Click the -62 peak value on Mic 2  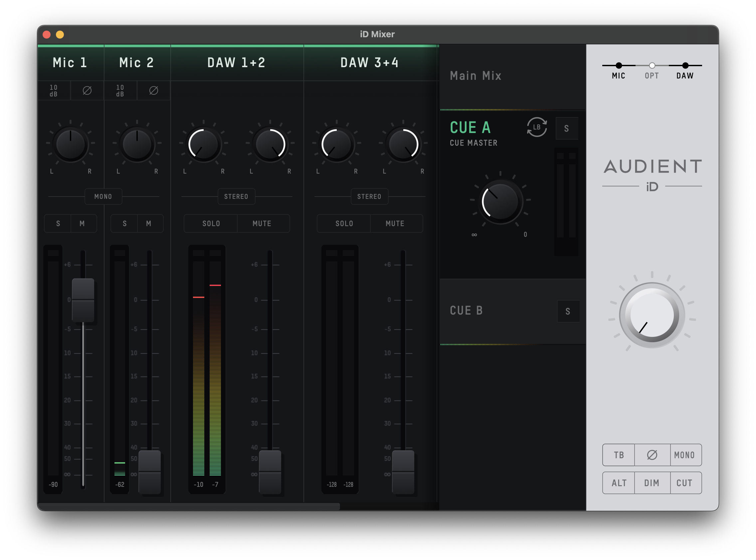[x=120, y=485]
